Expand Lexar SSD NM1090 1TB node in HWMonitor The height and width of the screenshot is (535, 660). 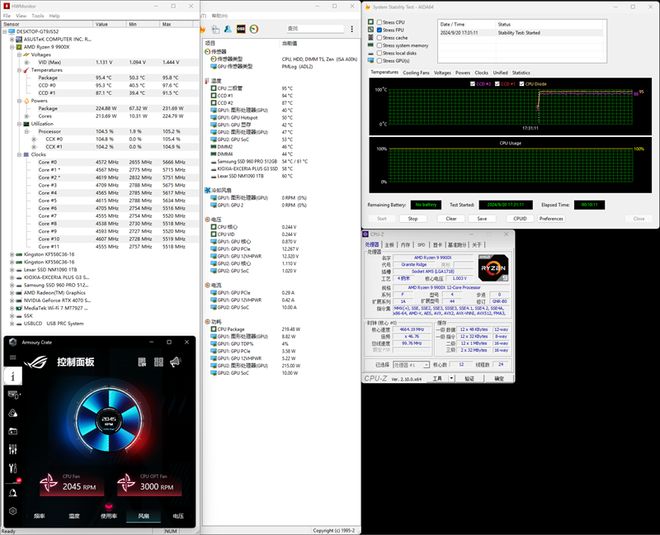pyautogui.click(x=12, y=270)
